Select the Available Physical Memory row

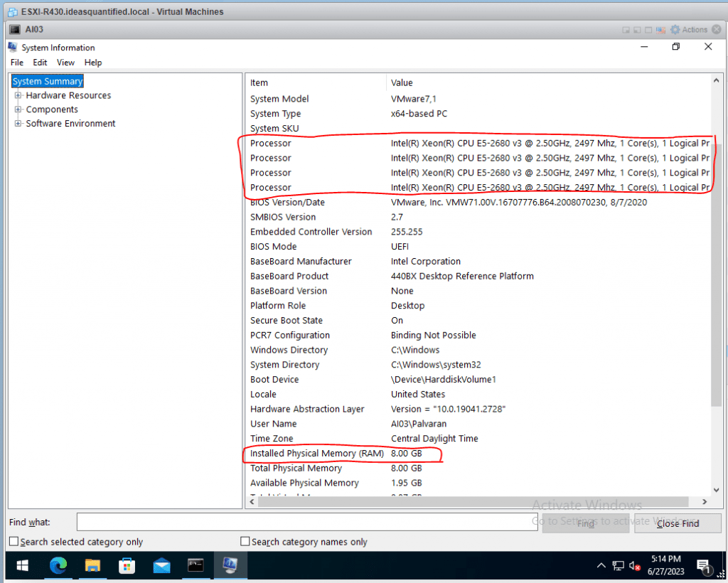coord(478,483)
